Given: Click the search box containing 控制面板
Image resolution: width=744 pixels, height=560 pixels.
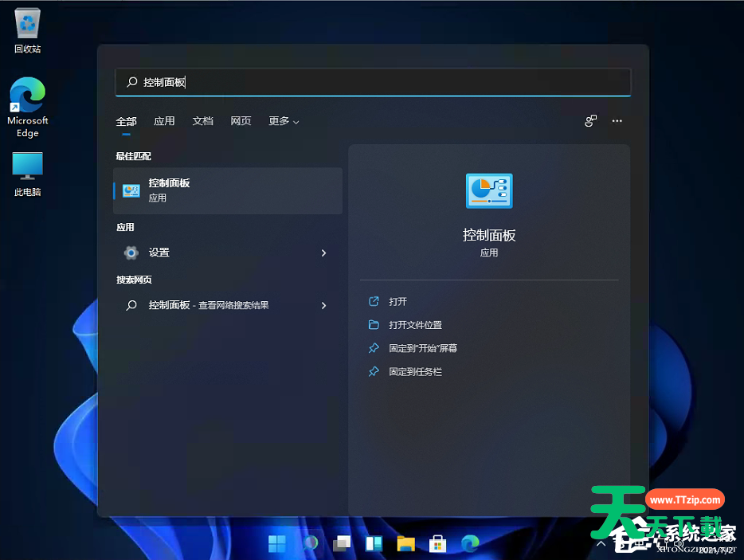Looking at the screenshot, I should pos(373,82).
